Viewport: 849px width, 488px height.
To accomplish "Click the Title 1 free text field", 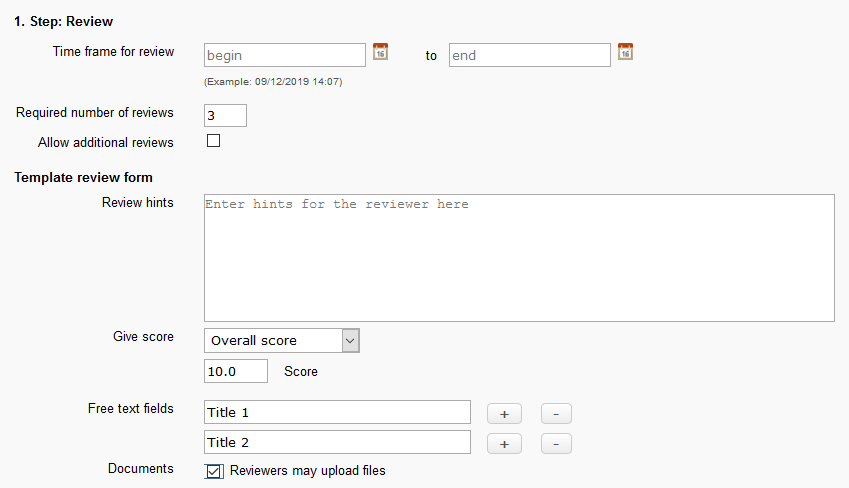I will (337, 412).
